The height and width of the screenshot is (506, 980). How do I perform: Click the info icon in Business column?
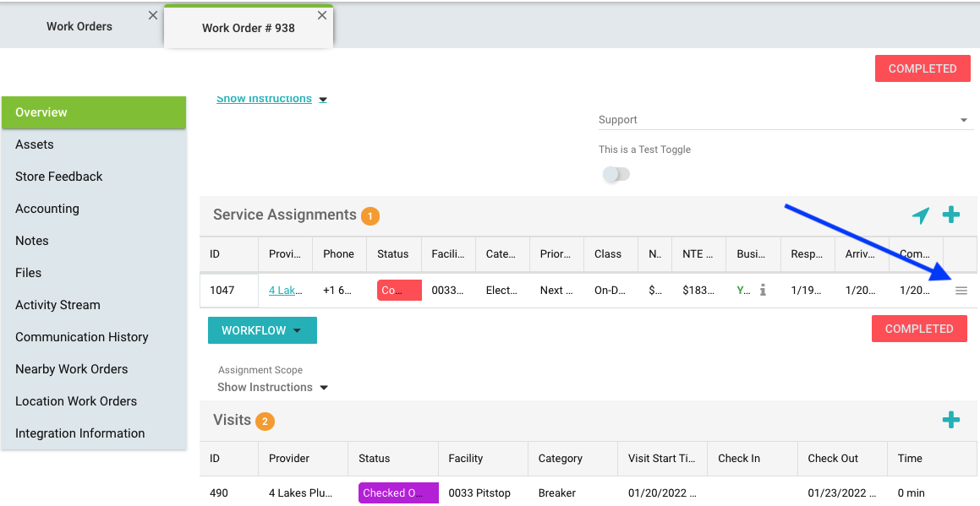763,290
